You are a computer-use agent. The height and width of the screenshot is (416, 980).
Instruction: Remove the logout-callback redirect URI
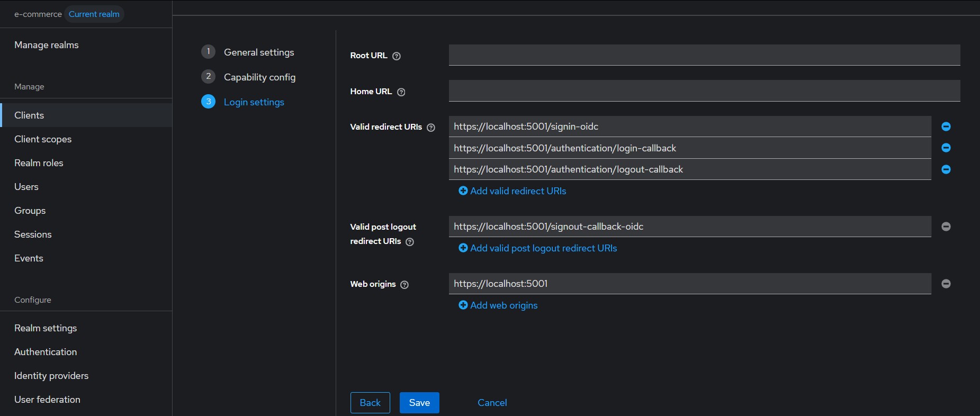pos(946,169)
